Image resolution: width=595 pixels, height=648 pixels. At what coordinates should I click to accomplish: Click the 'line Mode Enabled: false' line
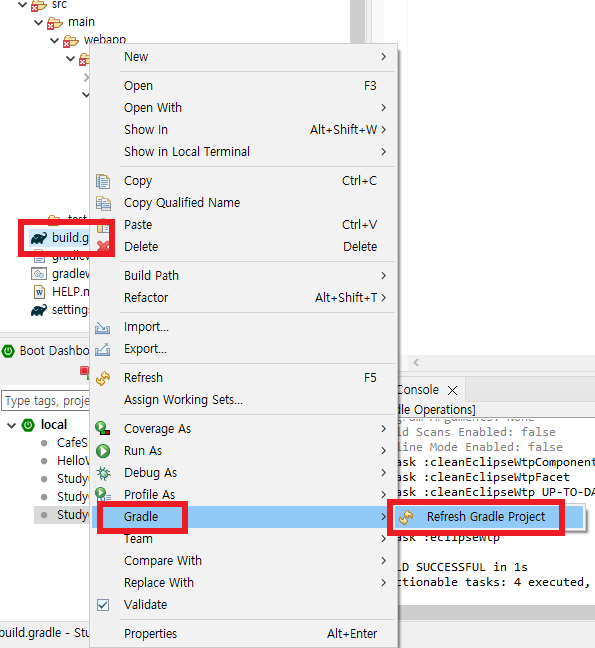pyautogui.click(x=480, y=447)
